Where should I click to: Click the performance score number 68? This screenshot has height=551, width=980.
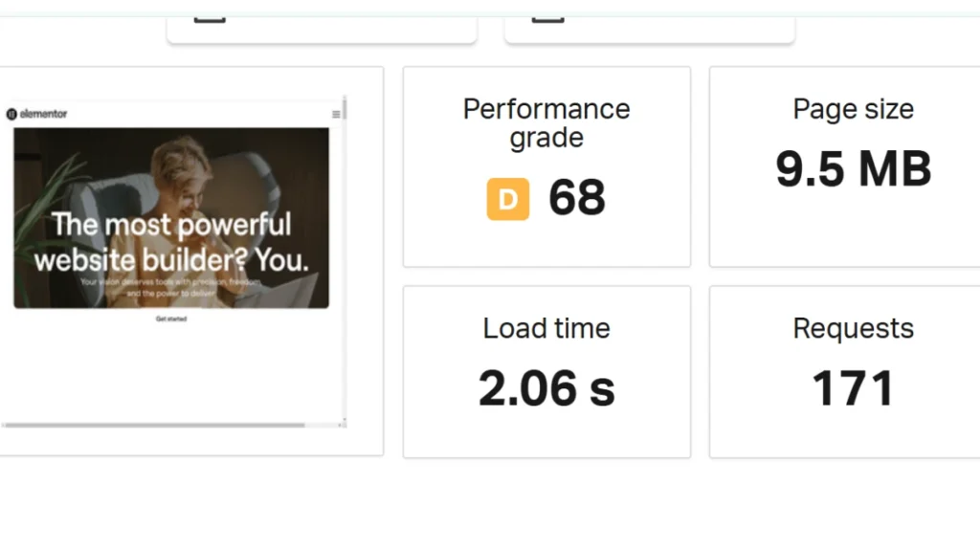(577, 200)
